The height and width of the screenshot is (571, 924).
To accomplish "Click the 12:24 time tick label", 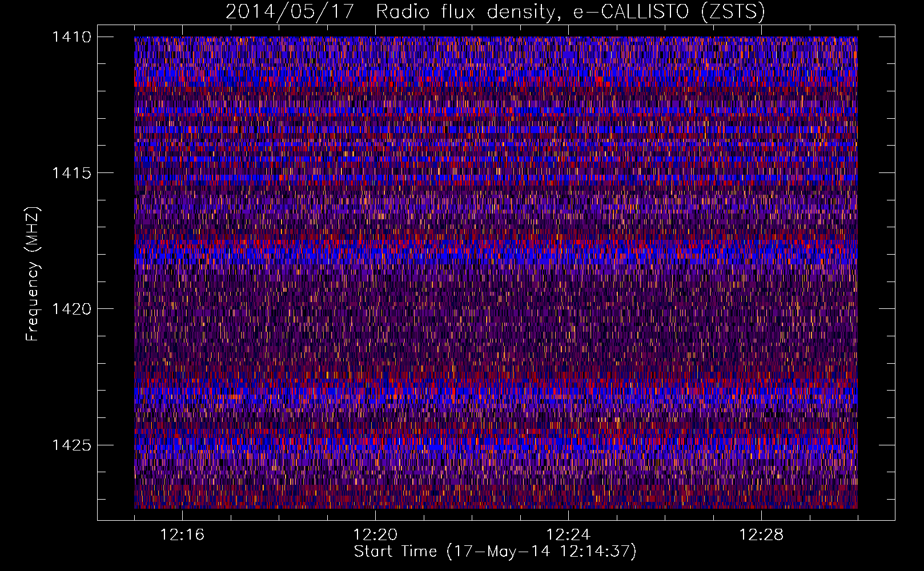I will [568, 535].
